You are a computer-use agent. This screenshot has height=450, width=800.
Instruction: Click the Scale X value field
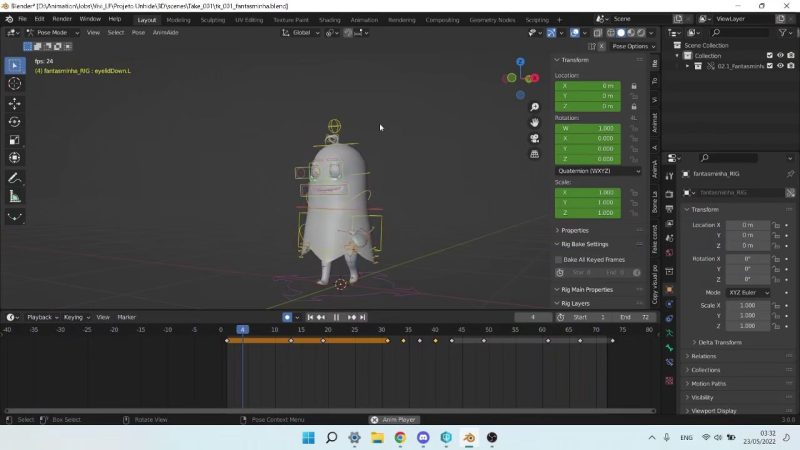pos(590,192)
